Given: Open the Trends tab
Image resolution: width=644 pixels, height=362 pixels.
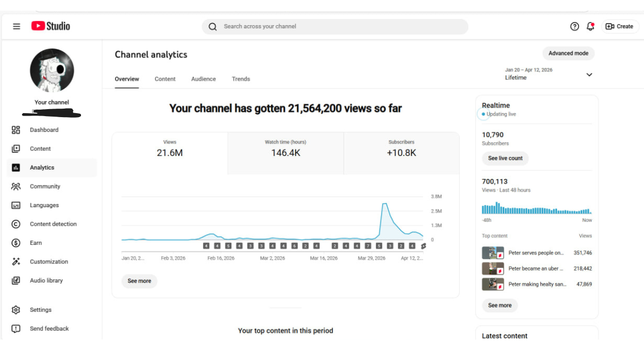Looking at the screenshot, I should (240, 79).
